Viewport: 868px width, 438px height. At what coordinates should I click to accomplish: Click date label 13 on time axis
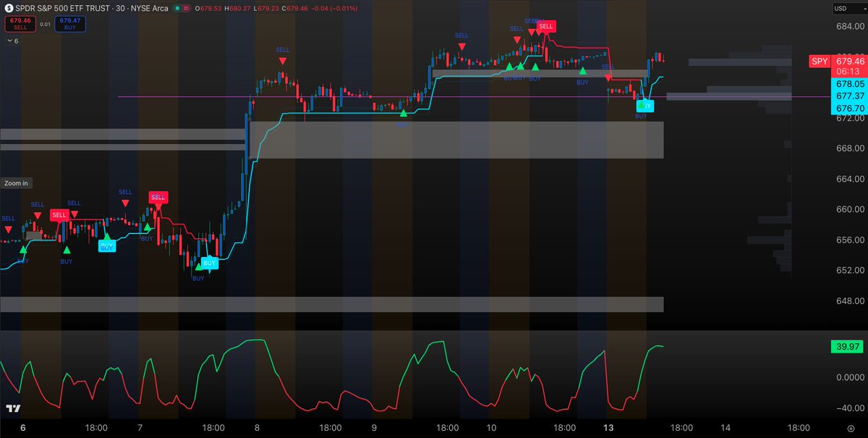tap(610, 429)
